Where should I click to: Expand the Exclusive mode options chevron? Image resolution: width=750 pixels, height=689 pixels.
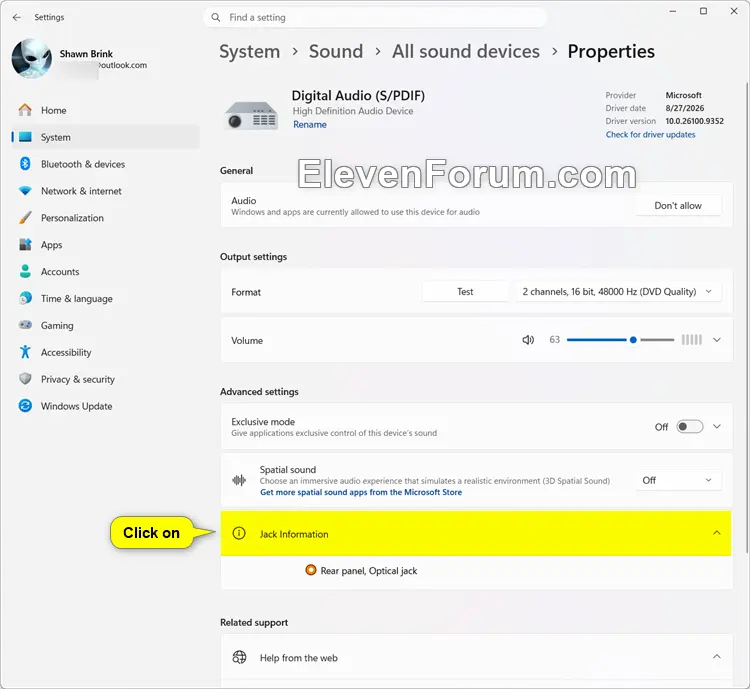tap(717, 426)
